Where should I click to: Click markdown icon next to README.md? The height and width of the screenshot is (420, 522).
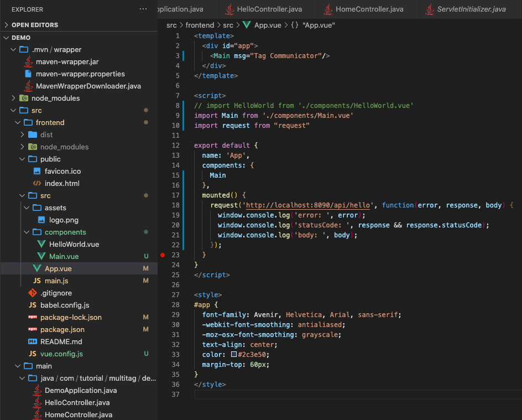(33, 341)
